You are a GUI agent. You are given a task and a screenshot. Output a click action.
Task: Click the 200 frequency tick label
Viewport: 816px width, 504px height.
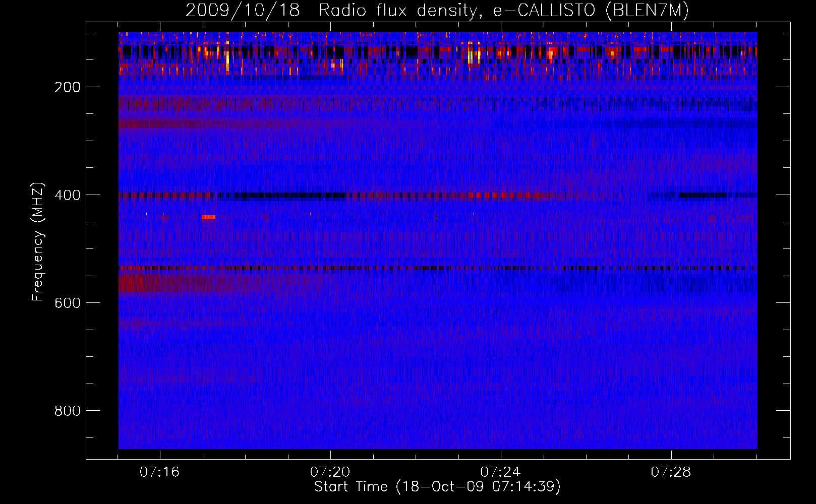point(68,87)
